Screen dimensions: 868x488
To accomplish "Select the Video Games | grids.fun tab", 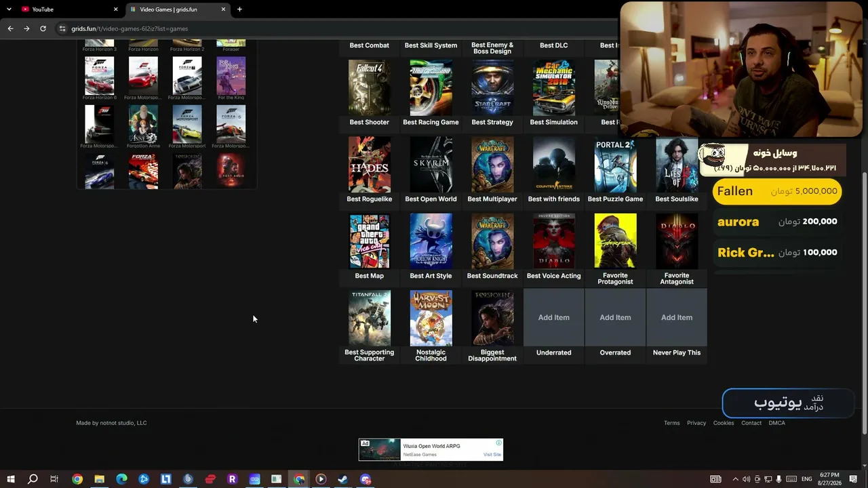I will coord(176,9).
